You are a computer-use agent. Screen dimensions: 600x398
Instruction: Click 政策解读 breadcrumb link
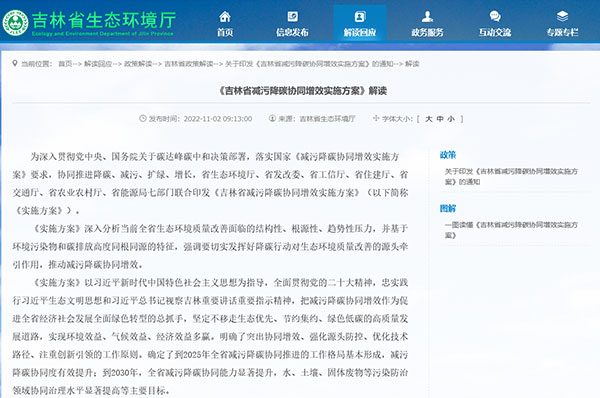[138, 64]
